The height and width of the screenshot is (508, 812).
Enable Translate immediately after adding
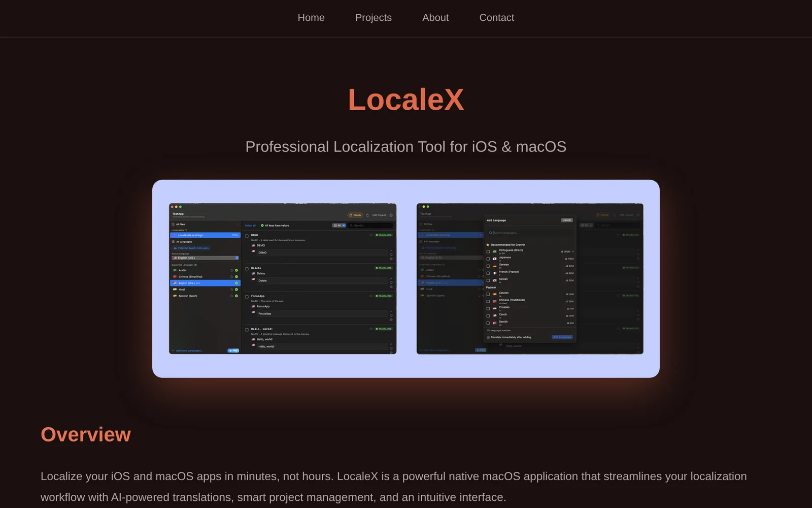[488, 337]
